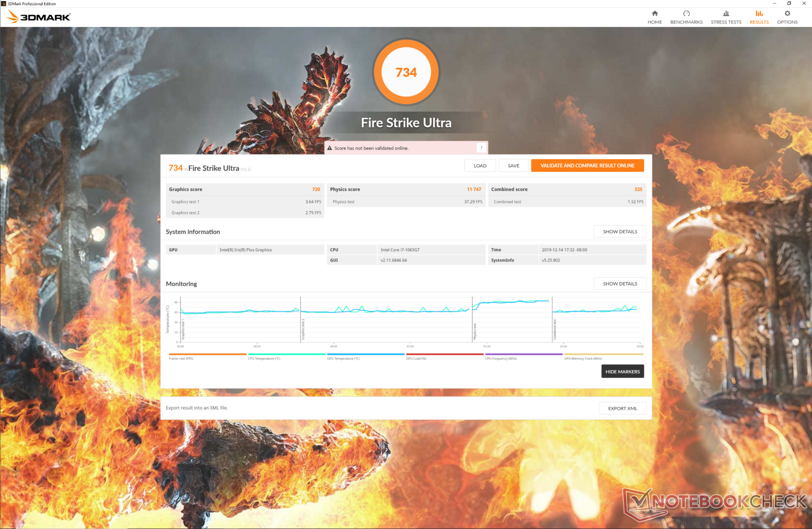Image resolution: width=812 pixels, height=529 pixels.
Task: Click the SAVE button
Action: click(x=513, y=166)
